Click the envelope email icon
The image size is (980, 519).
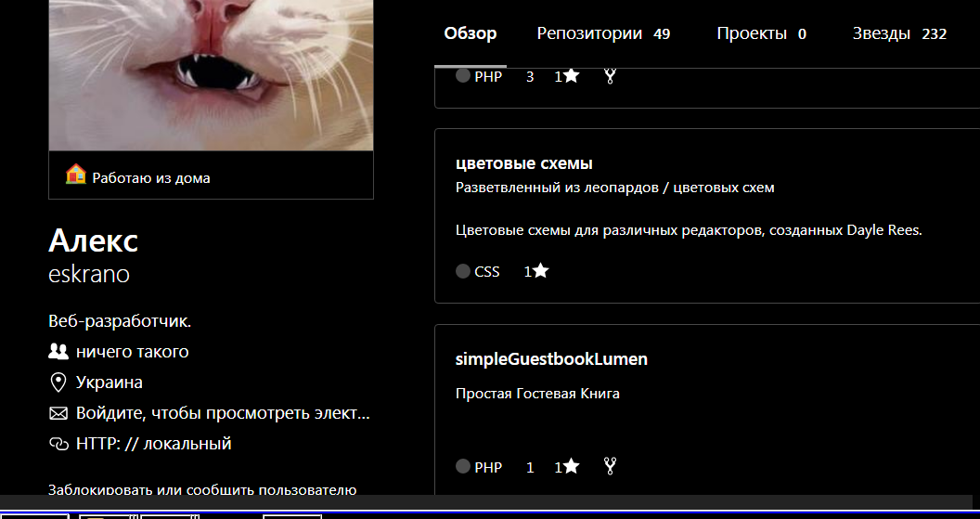(58, 413)
